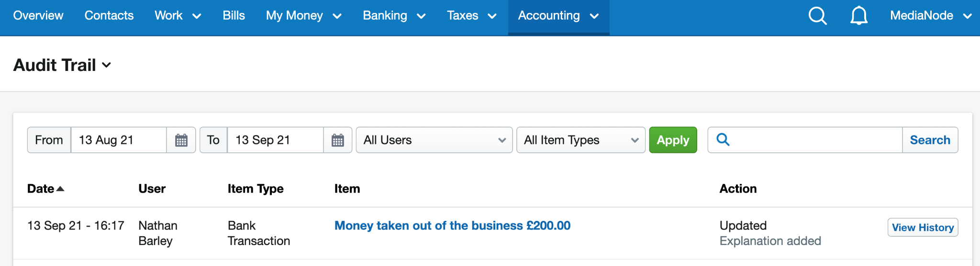The width and height of the screenshot is (980, 266).
Task: Open the Contacts page
Action: (x=109, y=16)
